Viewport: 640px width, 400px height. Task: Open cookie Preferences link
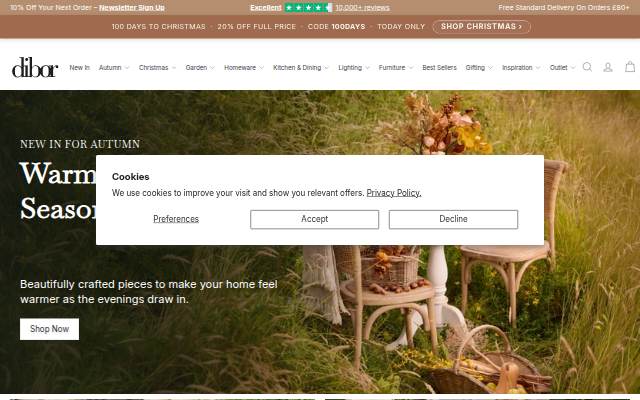[176, 219]
